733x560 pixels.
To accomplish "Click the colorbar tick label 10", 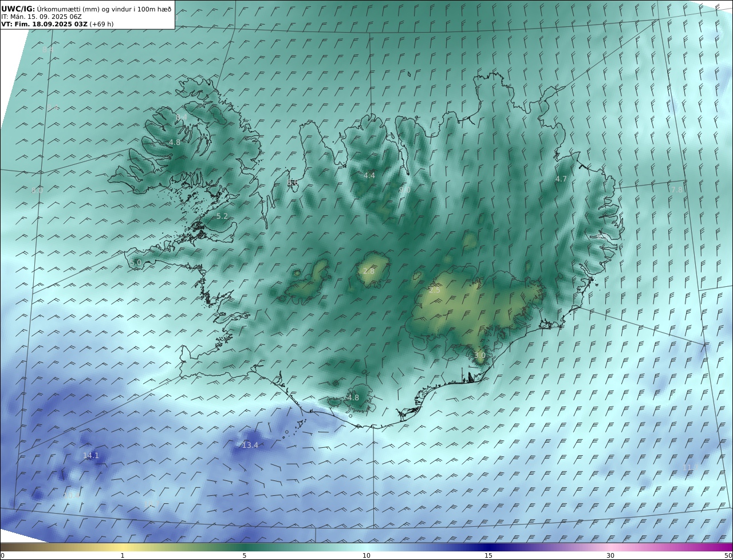I will click(x=366, y=555).
